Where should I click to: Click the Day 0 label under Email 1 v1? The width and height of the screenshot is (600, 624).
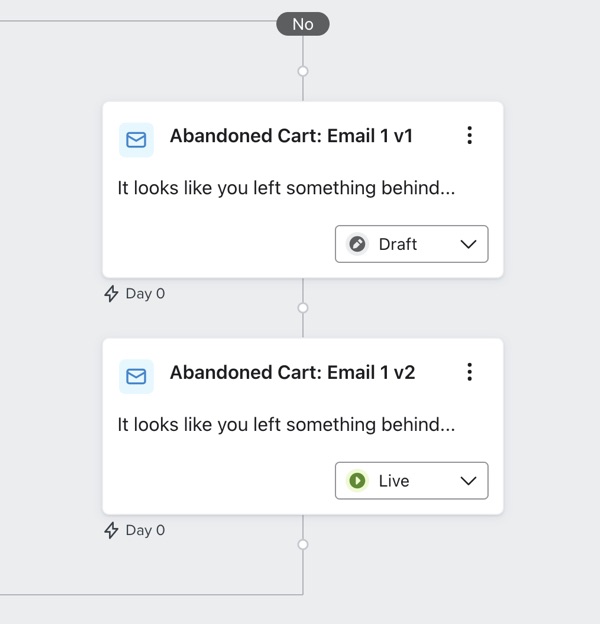145,294
